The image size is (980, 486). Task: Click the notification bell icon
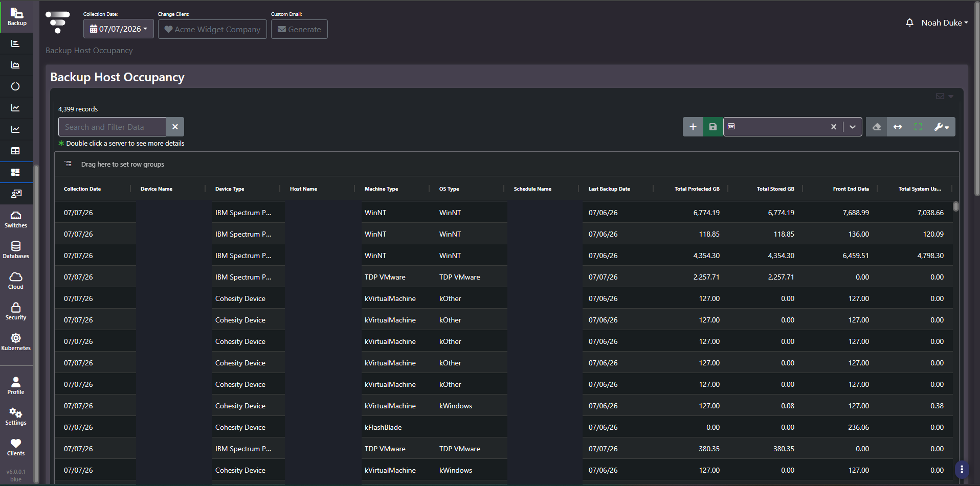[x=909, y=22]
